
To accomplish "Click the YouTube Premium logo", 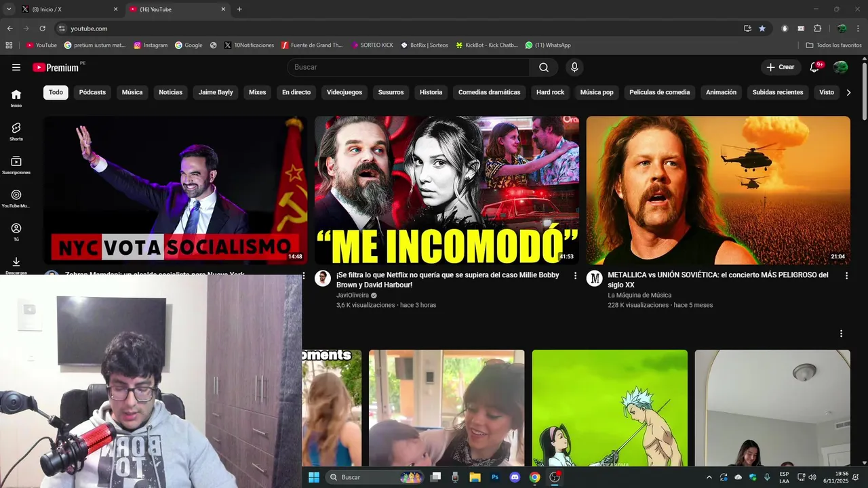I will pos(57,67).
